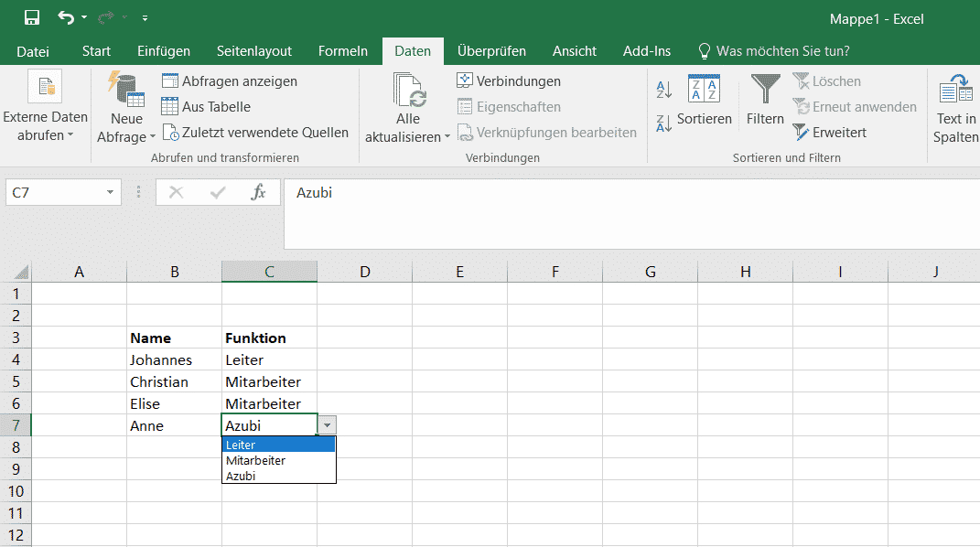Viewport: 980px width, 547px height.
Task: Select column B header
Action: coord(175,272)
